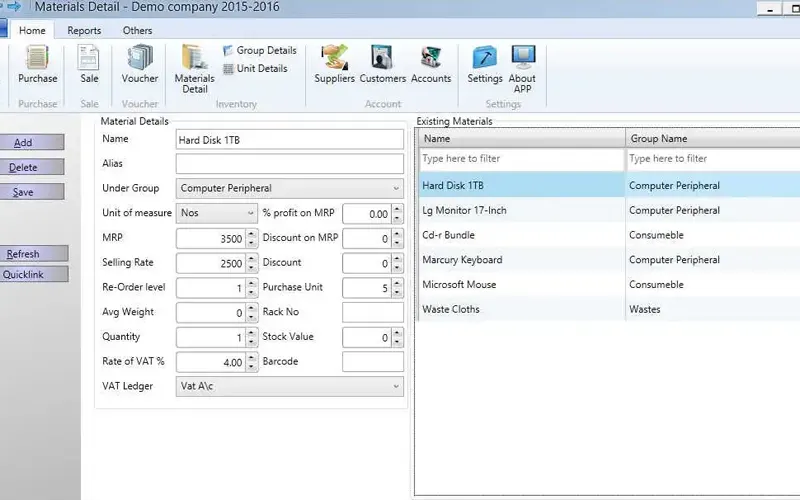Open the Accounts icon
Image resolution: width=800 pixels, height=500 pixels.
pos(431,64)
